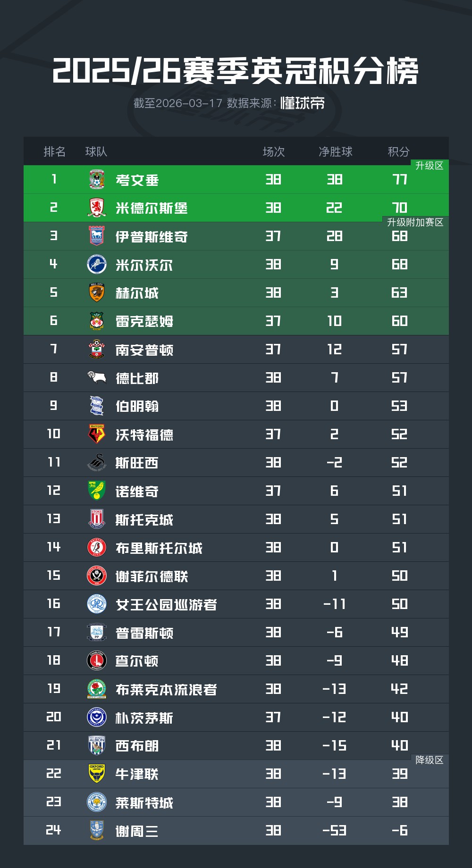Click the 升级区 zone label
Screen dimensions: 472x868
(x=429, y=166)
